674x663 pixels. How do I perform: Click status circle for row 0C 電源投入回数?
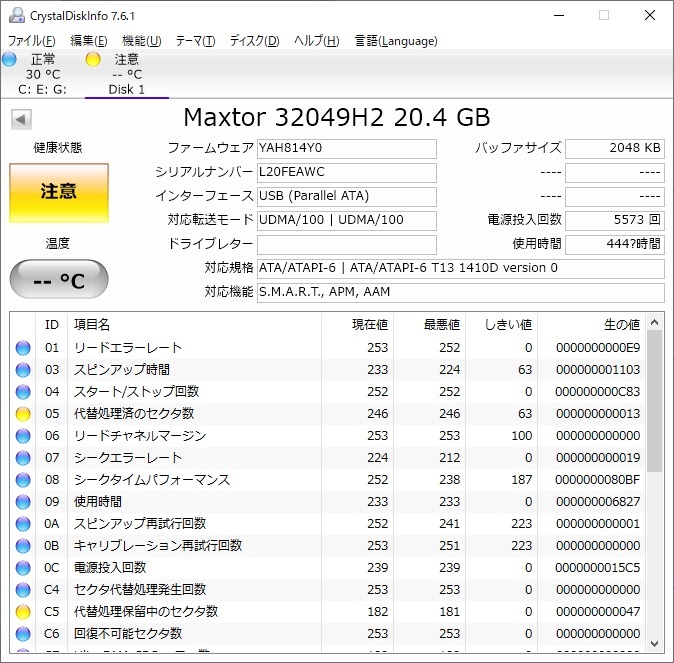tap(23, 568)
